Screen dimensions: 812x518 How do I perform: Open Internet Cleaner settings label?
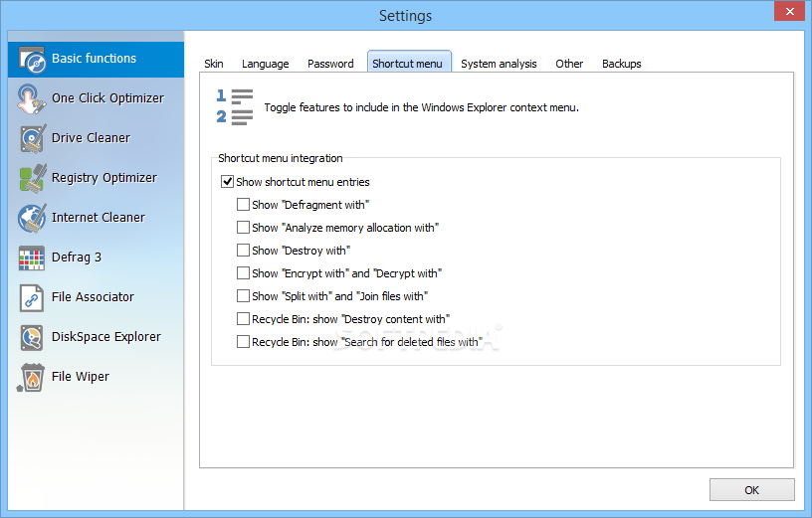99,218
